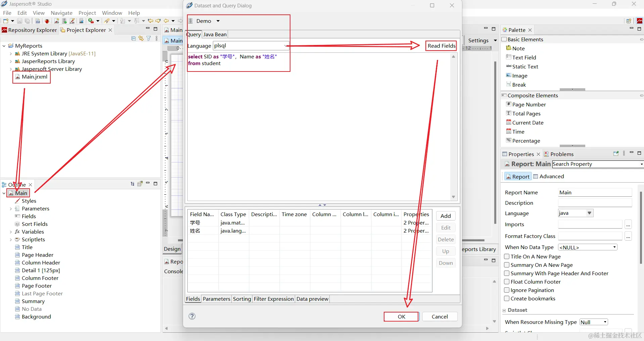The height and width of the screenshot is (341, 644).
Task: Click the Cancel button in dialog
Action: 440,316
